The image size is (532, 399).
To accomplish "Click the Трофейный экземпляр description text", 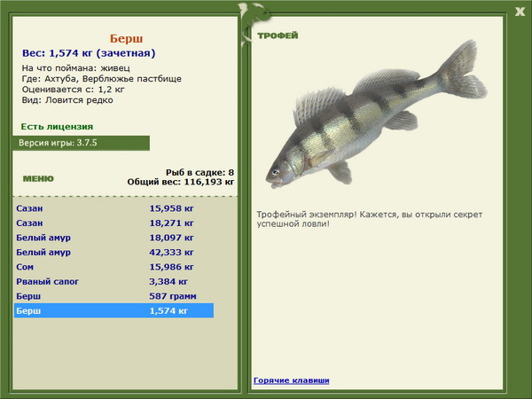I will coord(370,219).
